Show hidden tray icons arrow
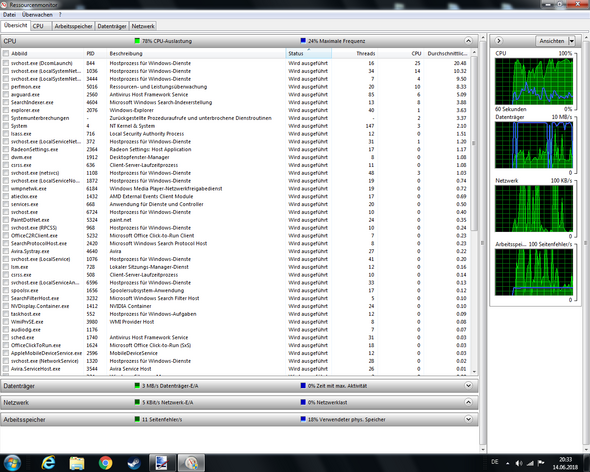Image resolution: width=590 pixels, height=472 pixels. (x=508, y=463)
